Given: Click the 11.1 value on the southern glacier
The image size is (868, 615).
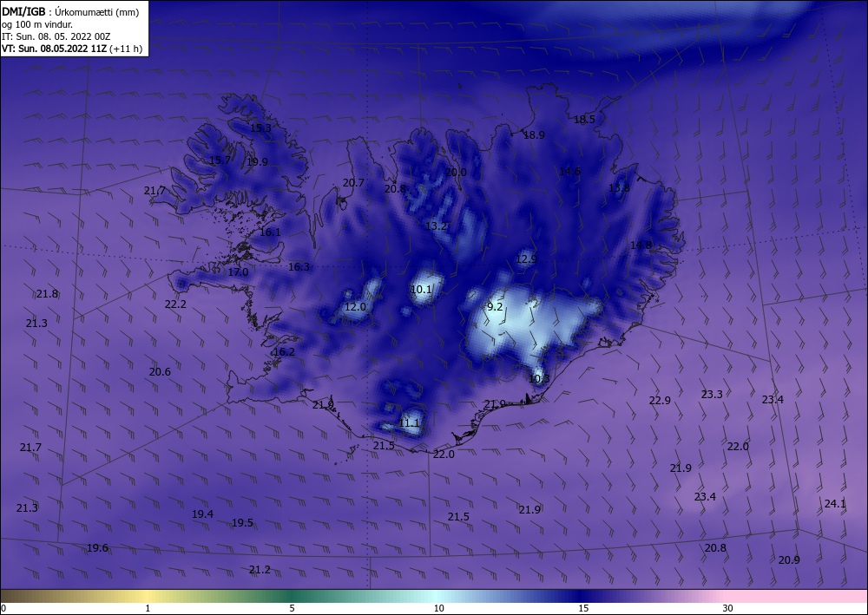Looking at the screenshot, I should tap(409, 423).
